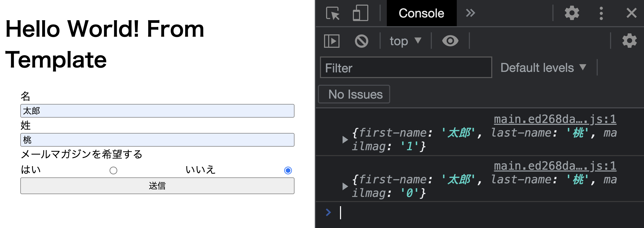Open DevTools settings gear in the top bar

572,13
